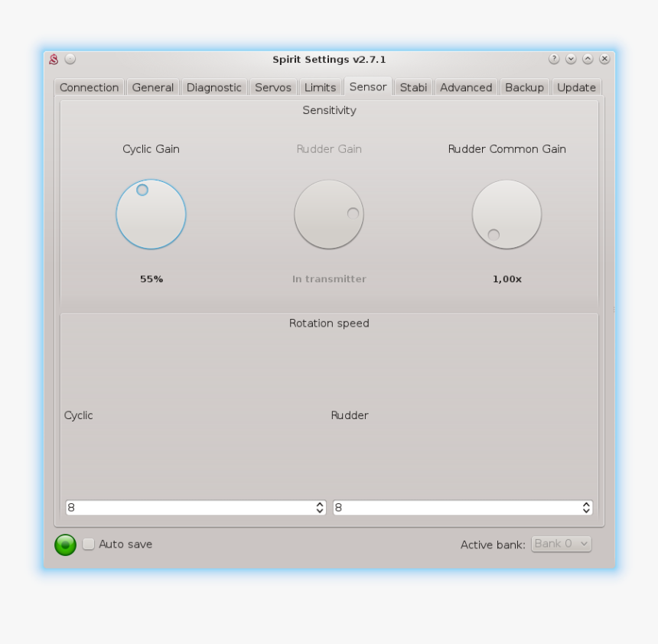658x644 pixels.
Task: Click the 'Spirit Settings v2.7.1' window title
Action: tap(329, 60)
